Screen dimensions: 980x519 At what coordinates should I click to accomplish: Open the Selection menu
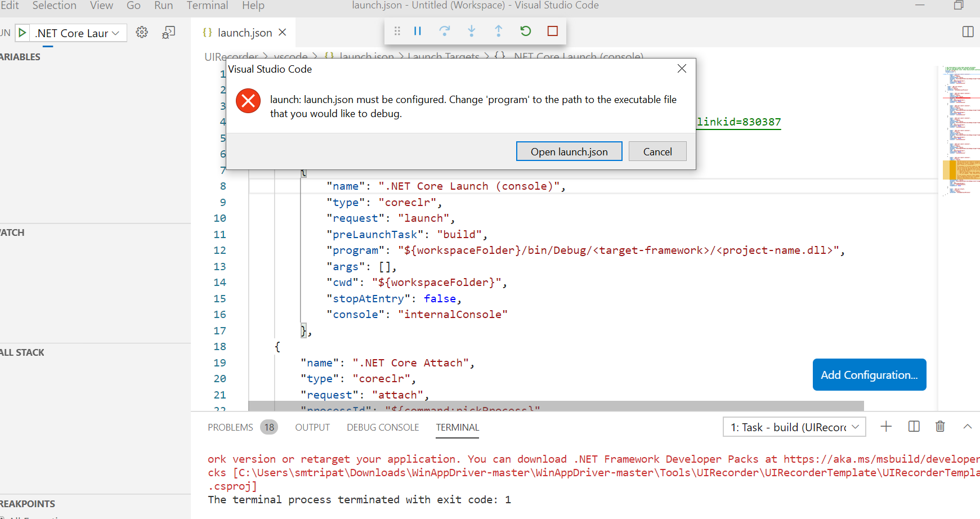pos(54,6)
